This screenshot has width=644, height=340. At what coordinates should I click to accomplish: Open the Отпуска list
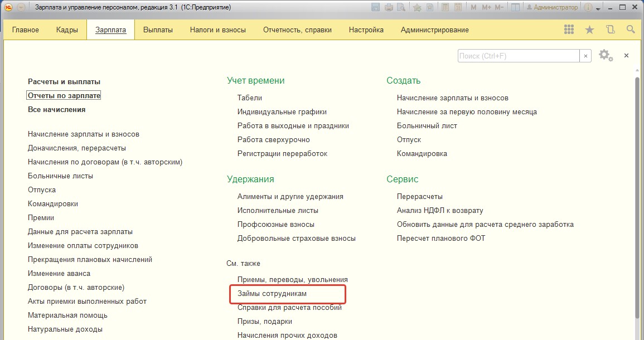pyautogui.click(x=42, y=190)
